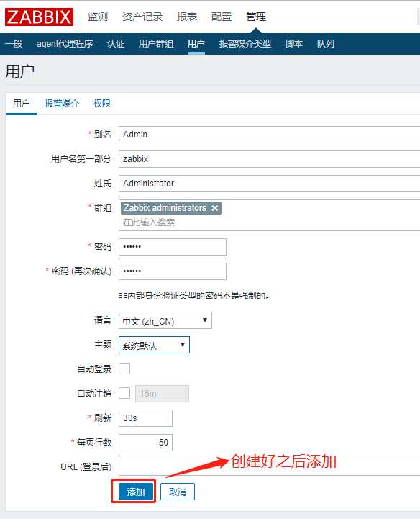The image size is (420, 519).
Task: Click the 用户 page heading
Action: click(x=20, y=71)
